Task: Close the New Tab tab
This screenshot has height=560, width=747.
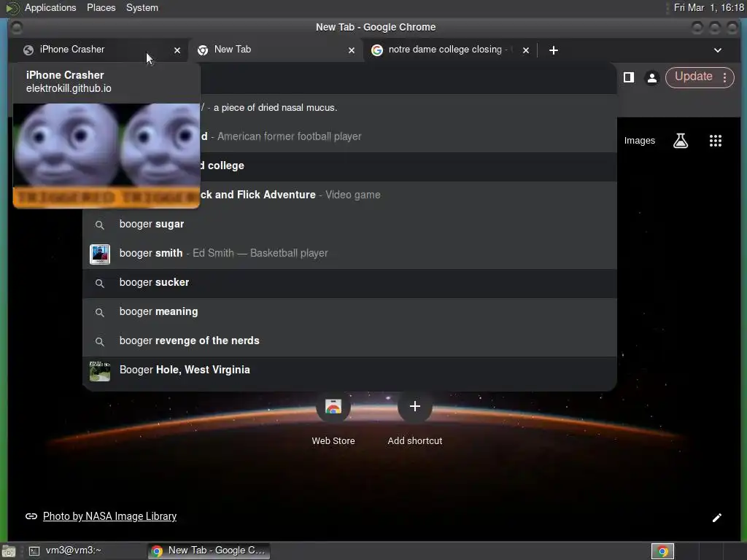Action: (x=352, y=50)
